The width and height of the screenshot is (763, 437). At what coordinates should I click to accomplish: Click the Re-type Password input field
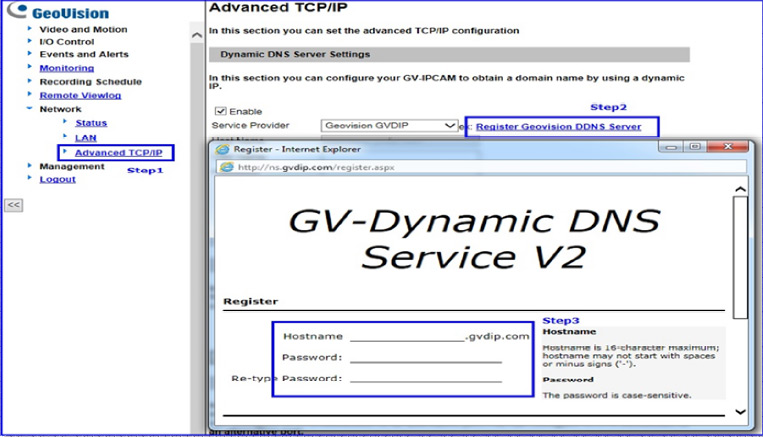coord(426,378)
